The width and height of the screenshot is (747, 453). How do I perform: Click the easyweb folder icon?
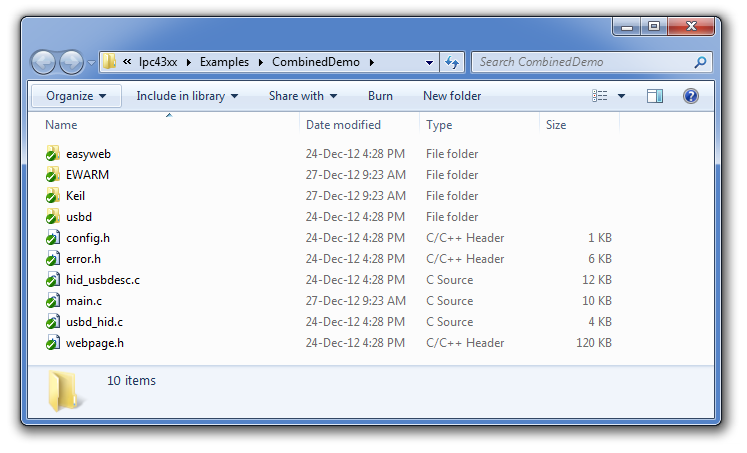click(53, 154)
